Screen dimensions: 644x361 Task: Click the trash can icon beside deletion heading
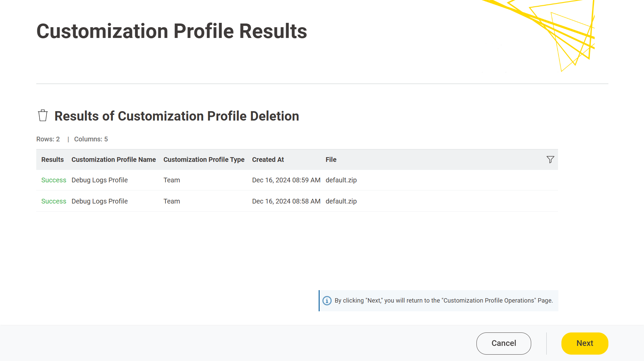tap(43, 116)
